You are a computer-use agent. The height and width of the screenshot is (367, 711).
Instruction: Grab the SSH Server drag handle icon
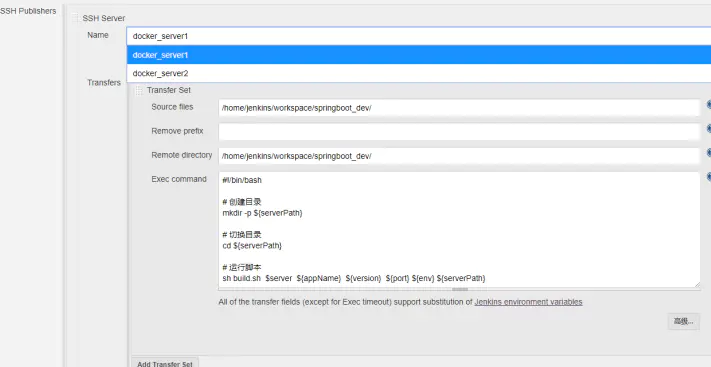point(75,18)
